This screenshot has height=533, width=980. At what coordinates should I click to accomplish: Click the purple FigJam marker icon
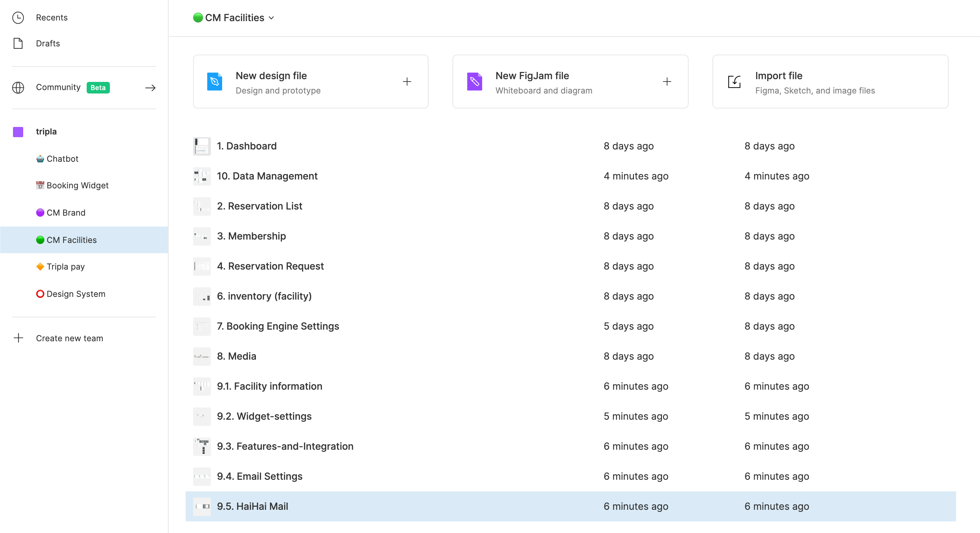(x=474, y=82)
